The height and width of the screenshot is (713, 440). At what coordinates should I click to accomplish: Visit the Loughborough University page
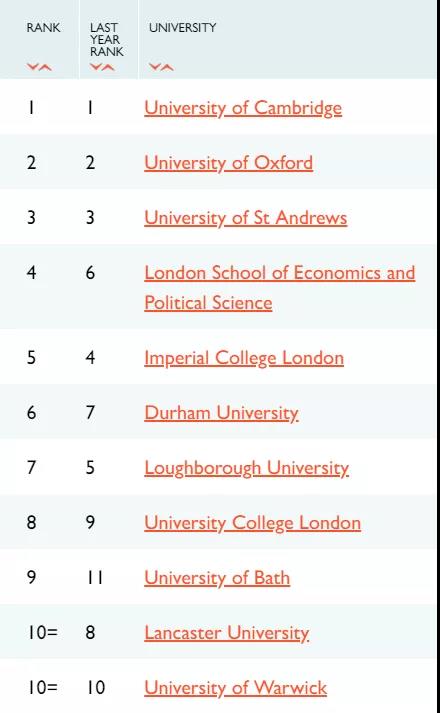click(246, 468)
